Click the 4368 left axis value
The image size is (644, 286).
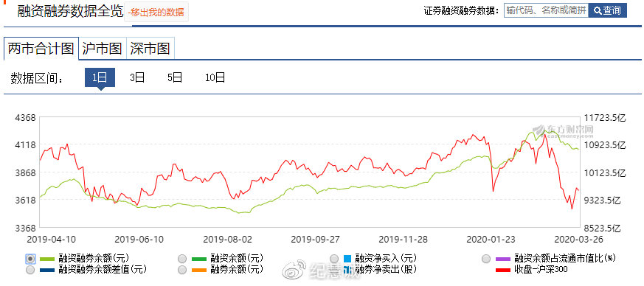tap(26, 118)
